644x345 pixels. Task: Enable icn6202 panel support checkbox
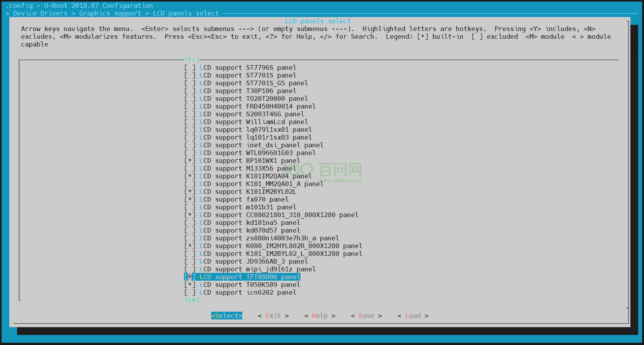(190, 293)
